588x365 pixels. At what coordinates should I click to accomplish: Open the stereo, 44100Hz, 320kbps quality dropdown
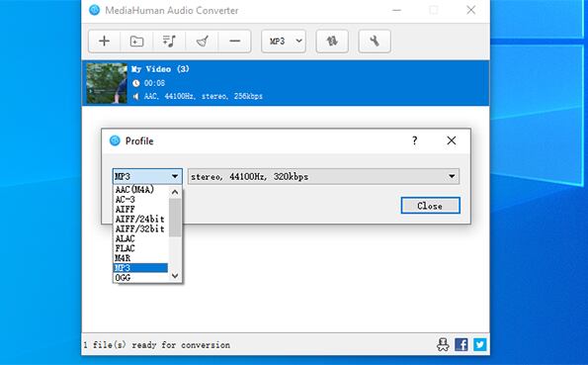click(323, 176)
